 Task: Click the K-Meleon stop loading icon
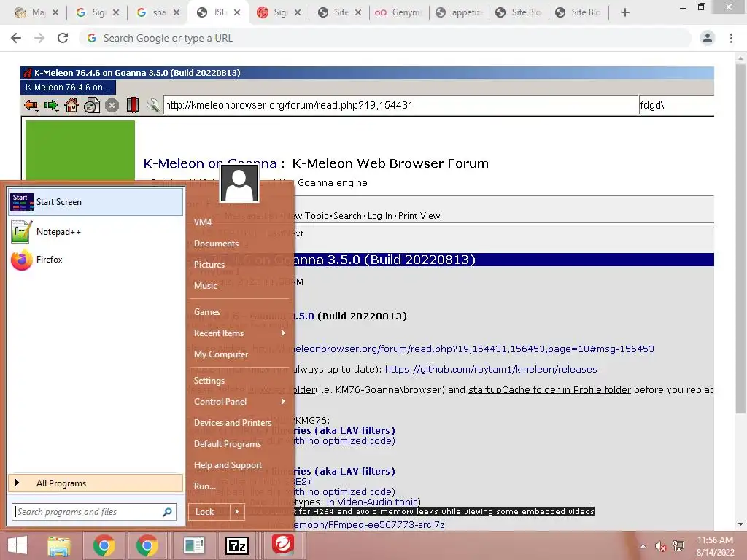coord(112,105)
